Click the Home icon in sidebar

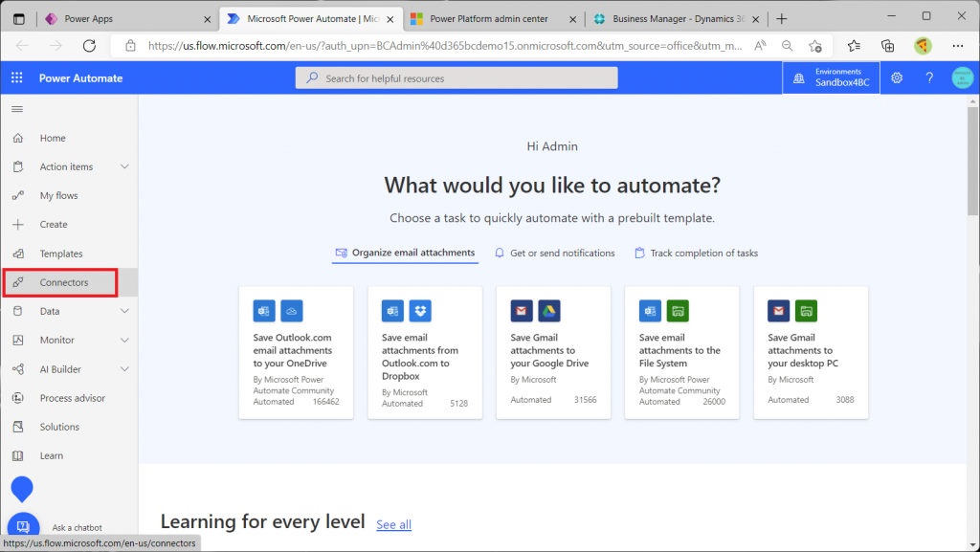[x=18, y=138]
